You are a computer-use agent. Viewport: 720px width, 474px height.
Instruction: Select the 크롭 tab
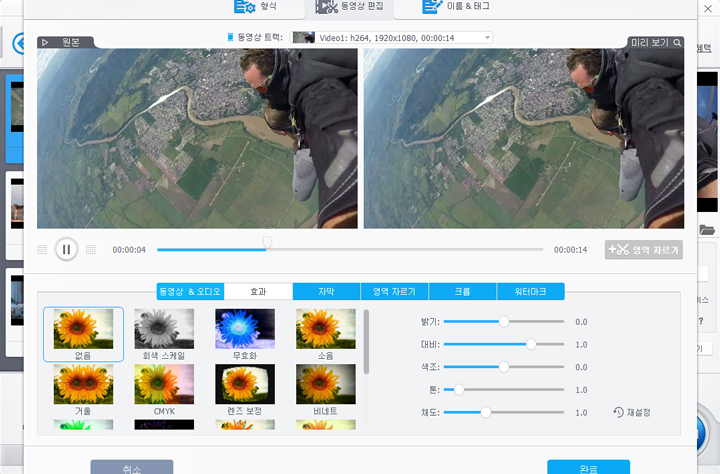click(462, 292)
